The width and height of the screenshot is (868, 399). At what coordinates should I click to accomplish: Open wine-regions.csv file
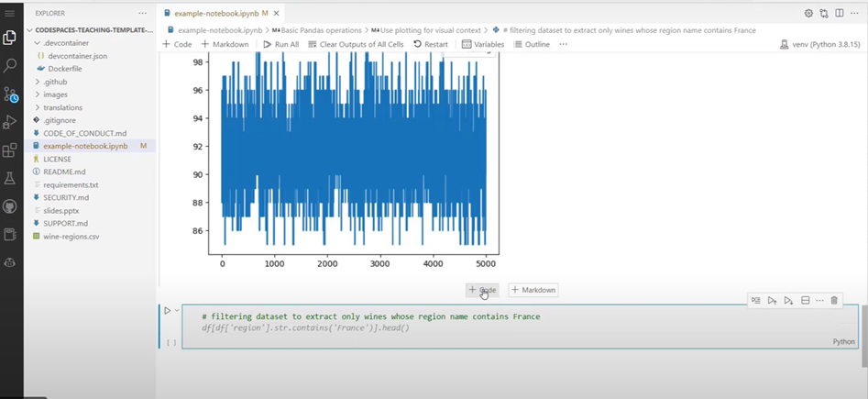coord(71,236)
